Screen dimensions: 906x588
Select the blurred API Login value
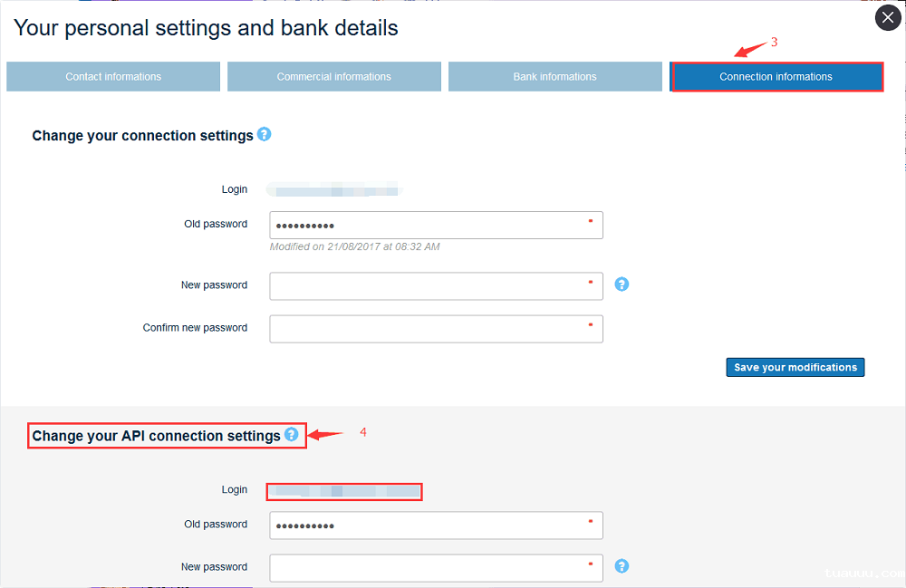click(x=344, y=491)
